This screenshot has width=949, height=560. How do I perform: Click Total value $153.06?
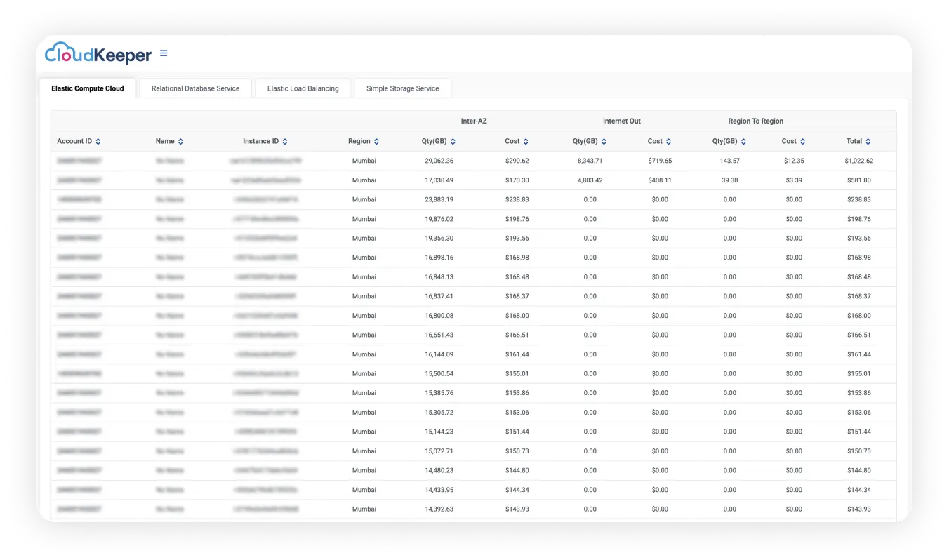pos(859,413)
